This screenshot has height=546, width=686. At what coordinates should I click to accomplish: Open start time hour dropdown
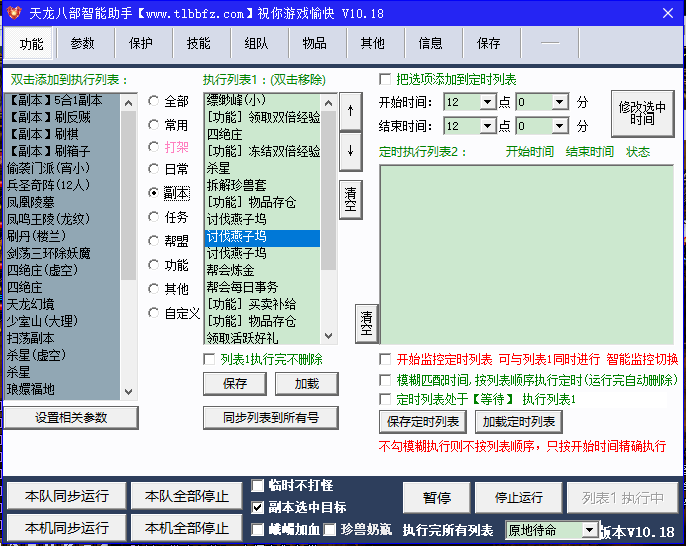(x=487, y=102)
